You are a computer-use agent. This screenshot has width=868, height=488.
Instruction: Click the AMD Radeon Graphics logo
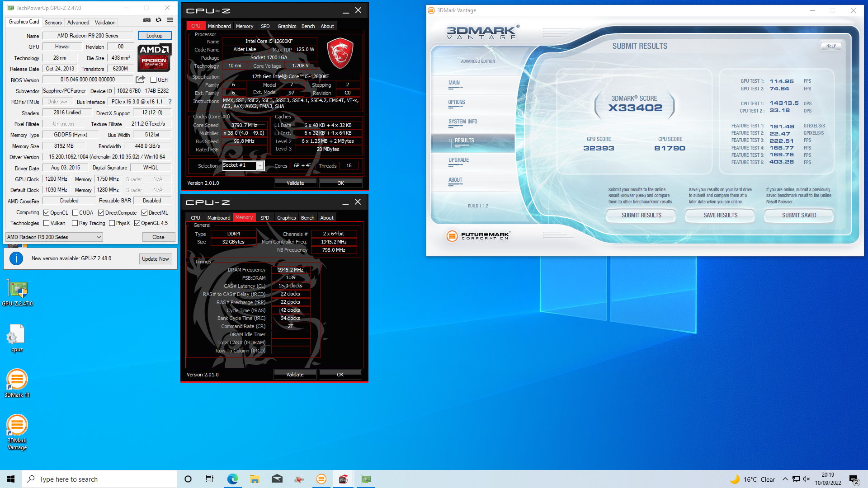tap(154, 57)
